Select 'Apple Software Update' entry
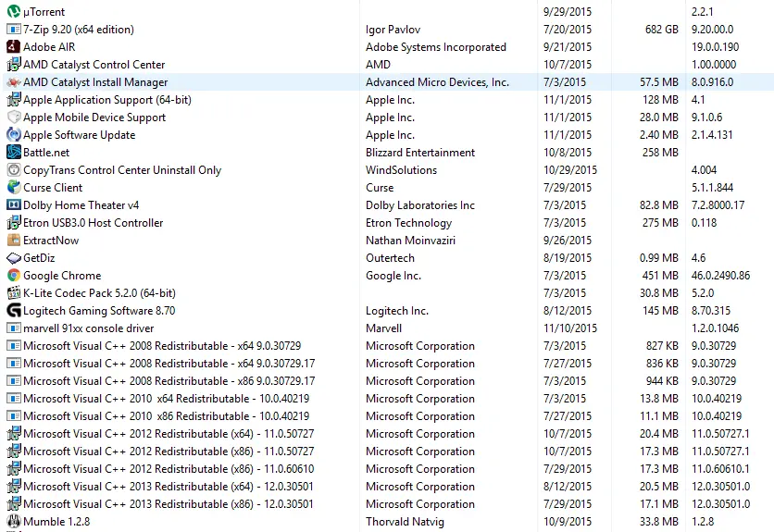774x532 pixels. pos(79,135)
